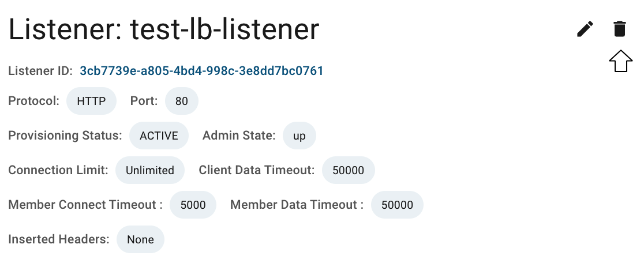The height and width of the screenshot is (263, 644).
Task: Click the Inserted Headers None chip
Action: pos(140,239)
